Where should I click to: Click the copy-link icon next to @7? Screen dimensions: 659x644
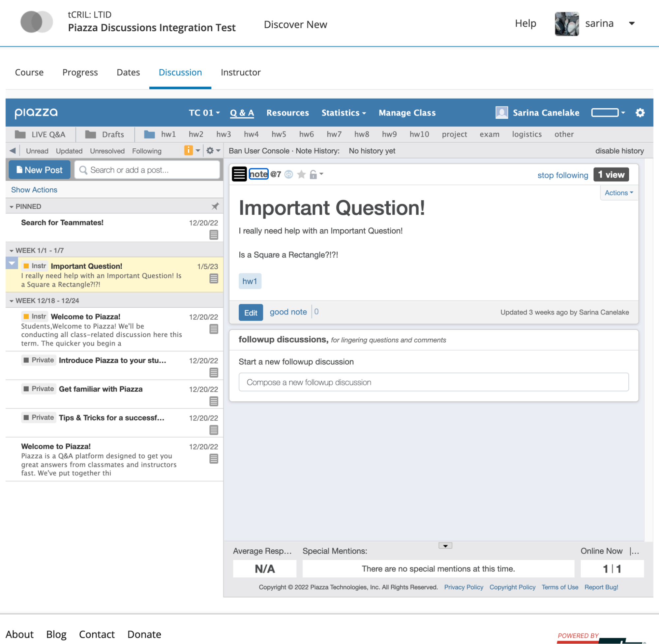pyautogui.click(x=288, y=174)
